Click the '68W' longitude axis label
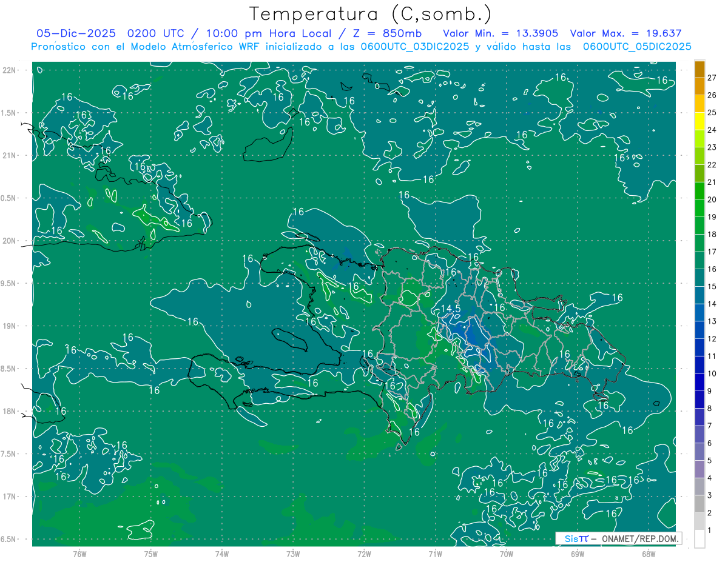Viewport: 728px width, 562px height. click(649, 554)
